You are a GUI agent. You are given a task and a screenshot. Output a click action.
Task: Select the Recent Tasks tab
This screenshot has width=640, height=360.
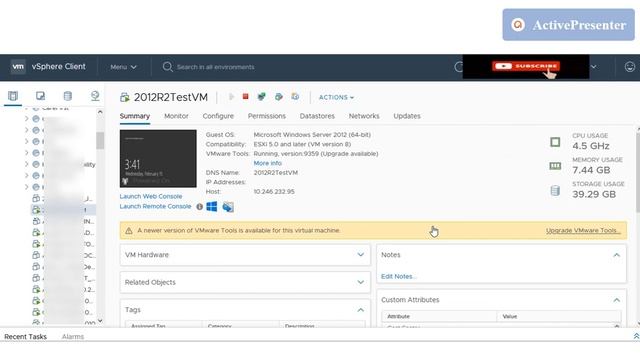pos(25,337)
